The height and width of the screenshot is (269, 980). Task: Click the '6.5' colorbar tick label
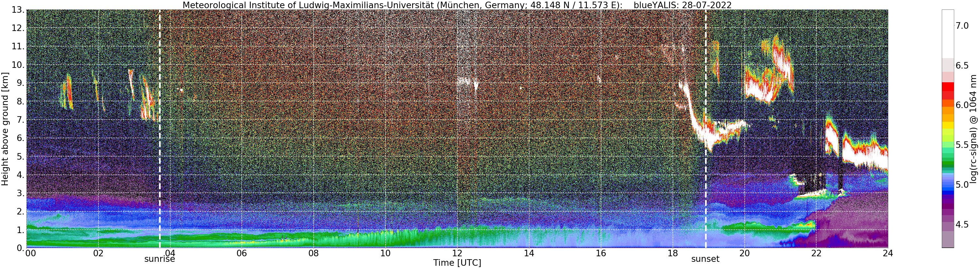962,65
